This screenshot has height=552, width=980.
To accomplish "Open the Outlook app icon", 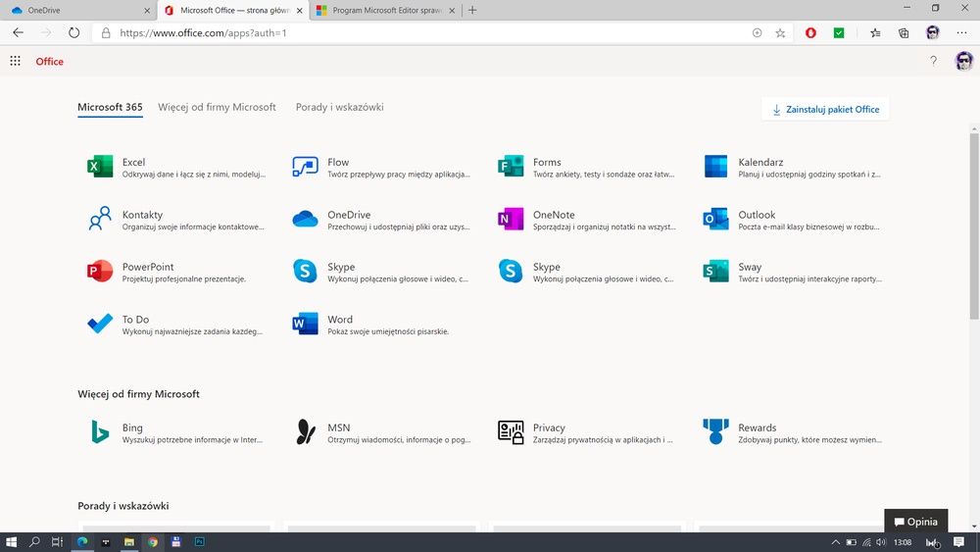I will click(x=715, y=219).
